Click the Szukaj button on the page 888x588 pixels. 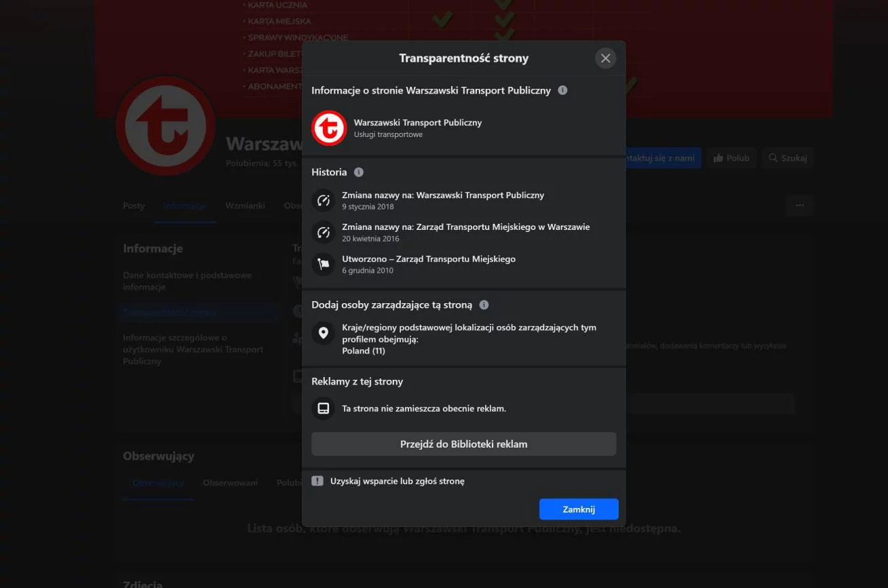tap(788, 158)
